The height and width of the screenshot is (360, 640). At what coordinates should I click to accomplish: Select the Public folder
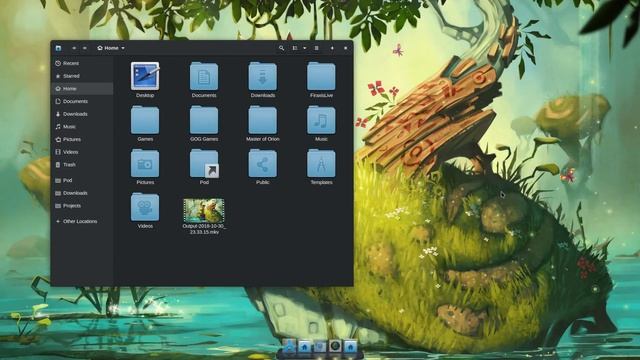[262, 163]
